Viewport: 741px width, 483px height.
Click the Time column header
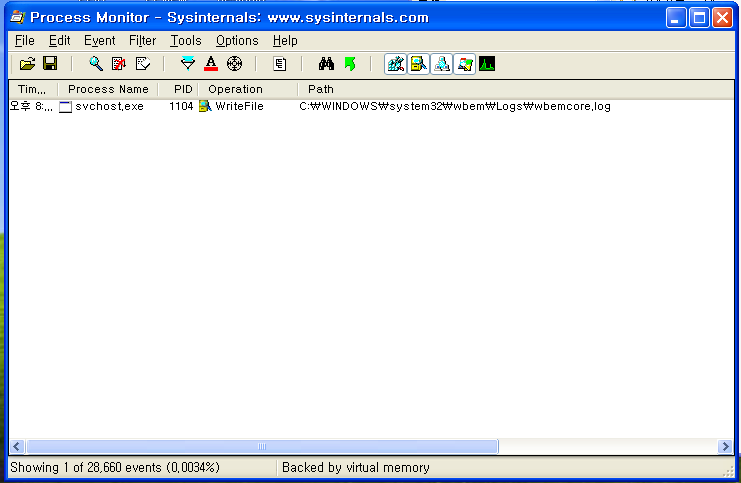[x=33, y=89]
